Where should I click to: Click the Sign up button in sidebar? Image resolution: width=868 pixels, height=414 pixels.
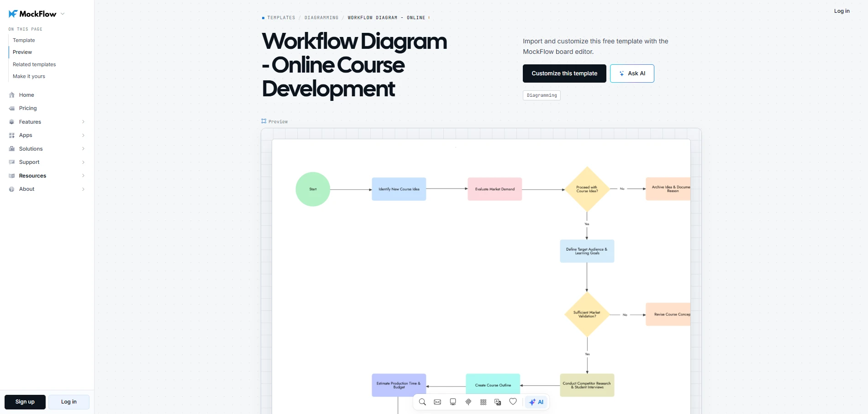[25, 402]
